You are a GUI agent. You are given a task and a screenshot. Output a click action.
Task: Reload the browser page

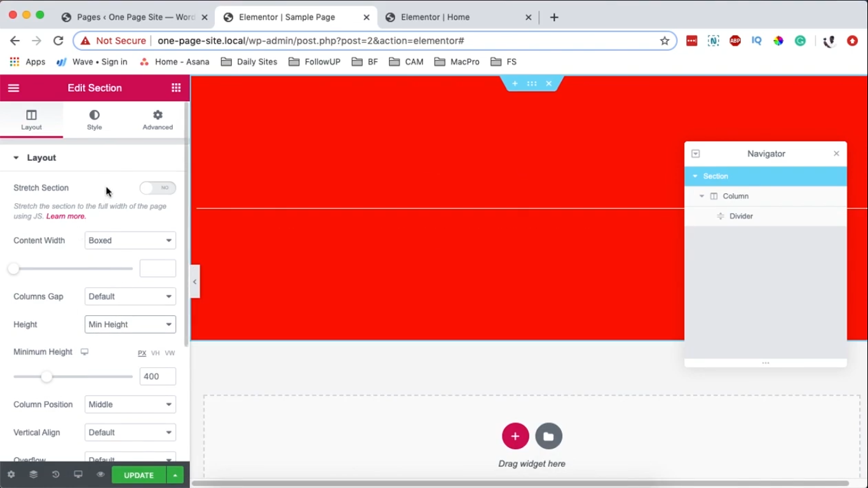[x=58, y=41]
